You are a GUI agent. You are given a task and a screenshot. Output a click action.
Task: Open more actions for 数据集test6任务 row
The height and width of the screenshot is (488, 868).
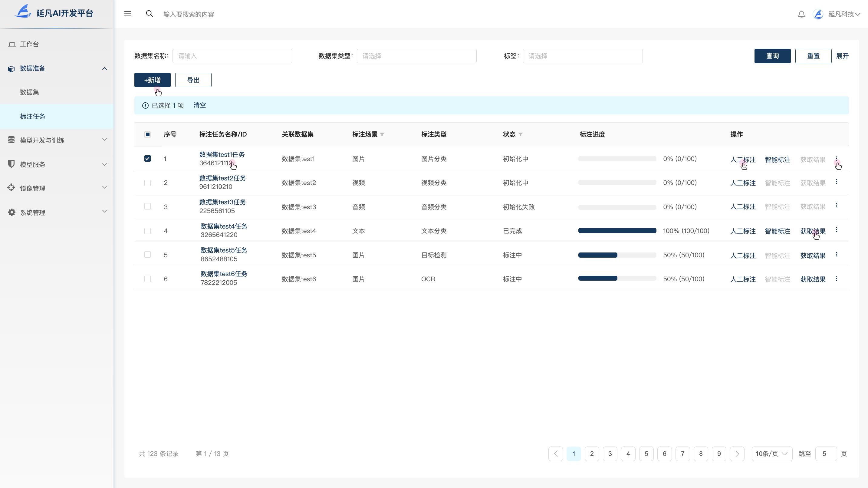point(836,279)
